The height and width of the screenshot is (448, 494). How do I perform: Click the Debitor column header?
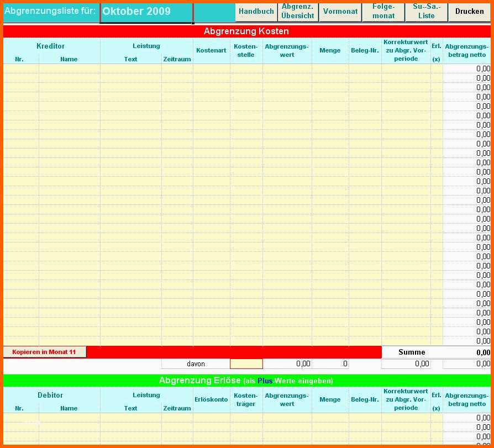click(x=51, y=395)
